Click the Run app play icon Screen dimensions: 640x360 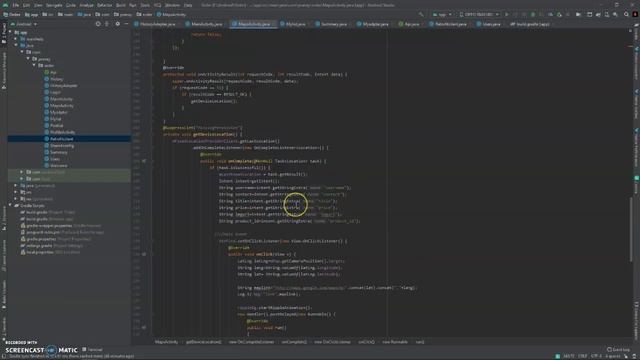(x=507, y=14)
